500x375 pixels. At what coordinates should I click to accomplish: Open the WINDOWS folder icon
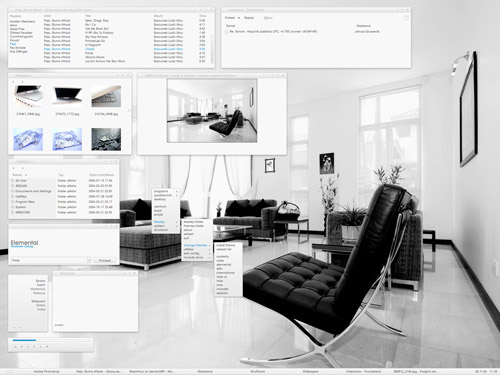tap(13, 212)
